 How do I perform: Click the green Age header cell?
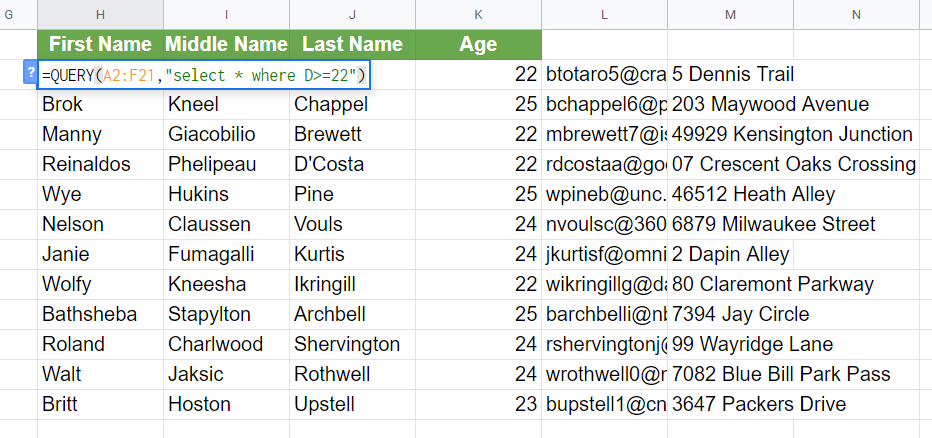[479, 44]
